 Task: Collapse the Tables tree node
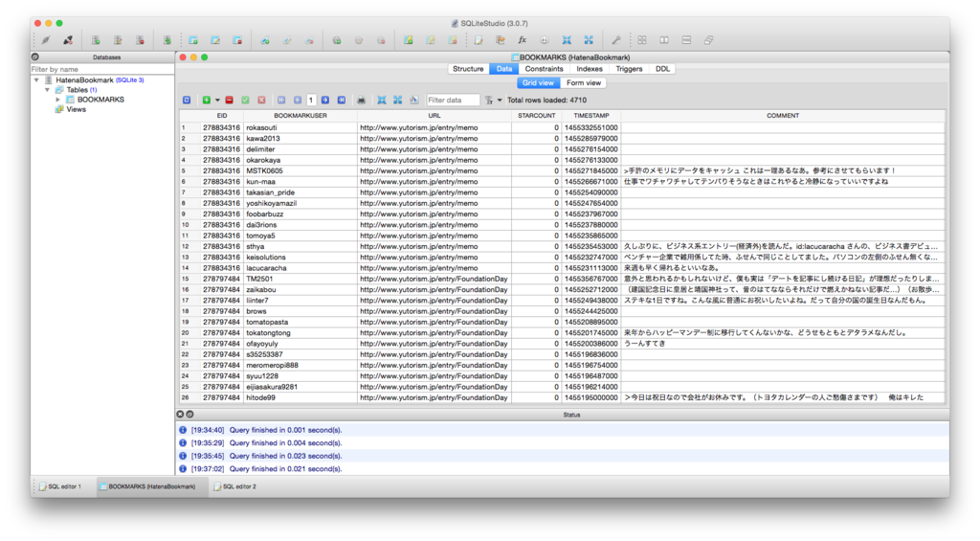[48, 90]
